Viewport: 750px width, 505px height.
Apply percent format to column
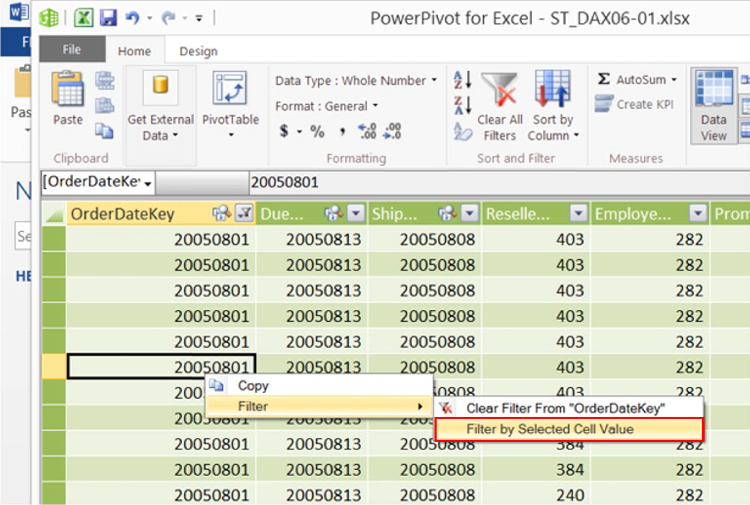pyautogui.click(x=317, y=131)
